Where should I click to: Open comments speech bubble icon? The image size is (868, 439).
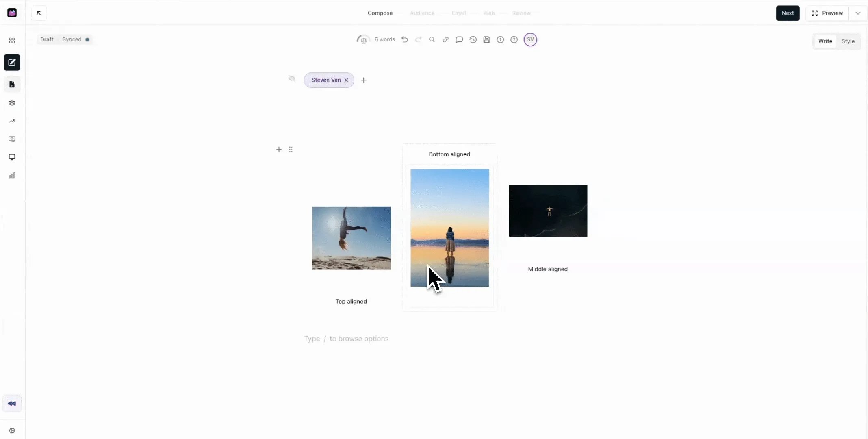(x=459, y=39)
